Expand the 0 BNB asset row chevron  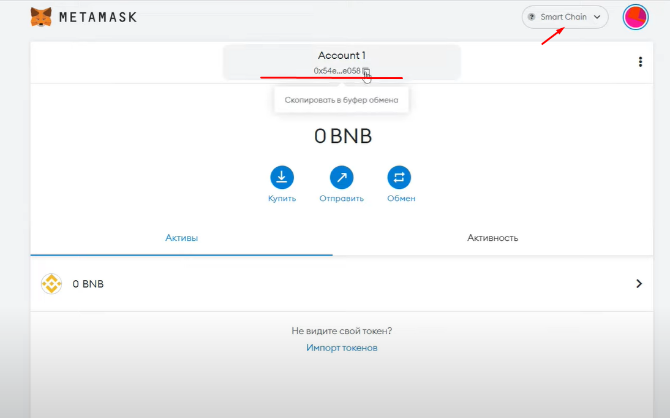pyautogui.click(x=639, y=284)
